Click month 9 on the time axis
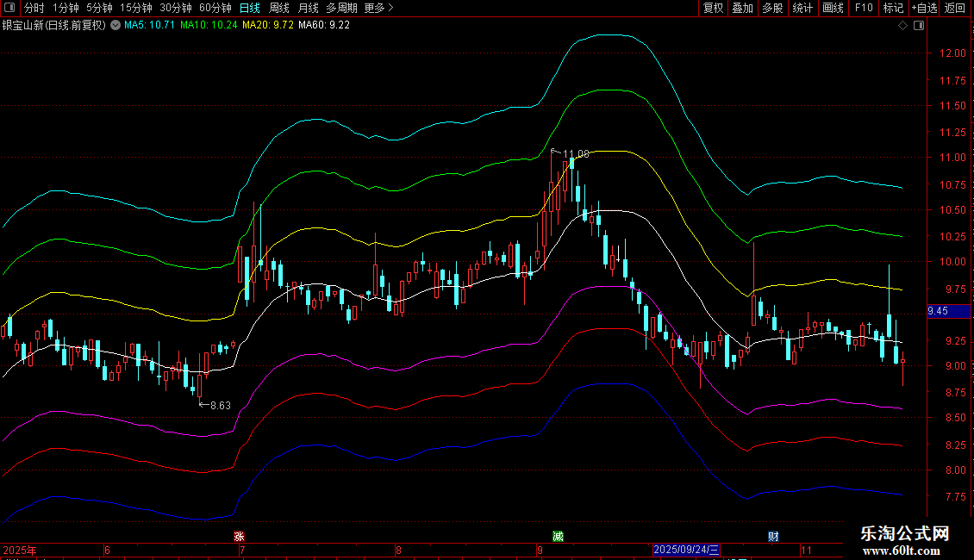974x560 pixels. coord(540,550)
